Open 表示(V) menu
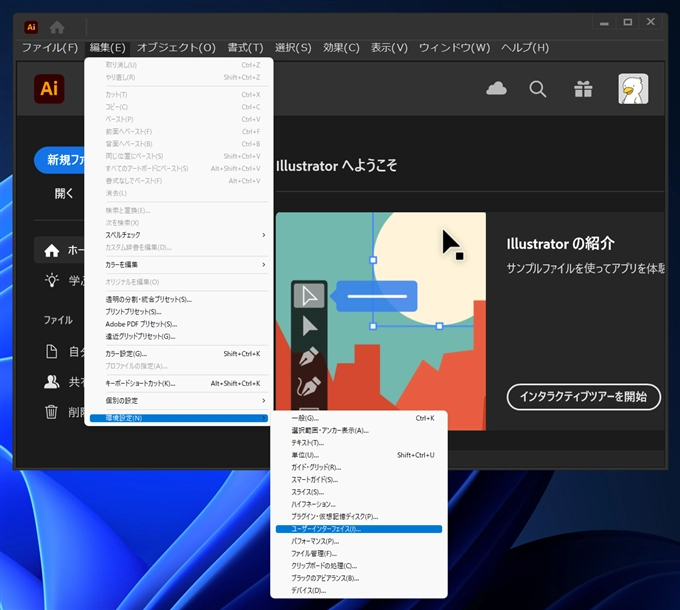 pyautogui.click(x=389, y=48)
